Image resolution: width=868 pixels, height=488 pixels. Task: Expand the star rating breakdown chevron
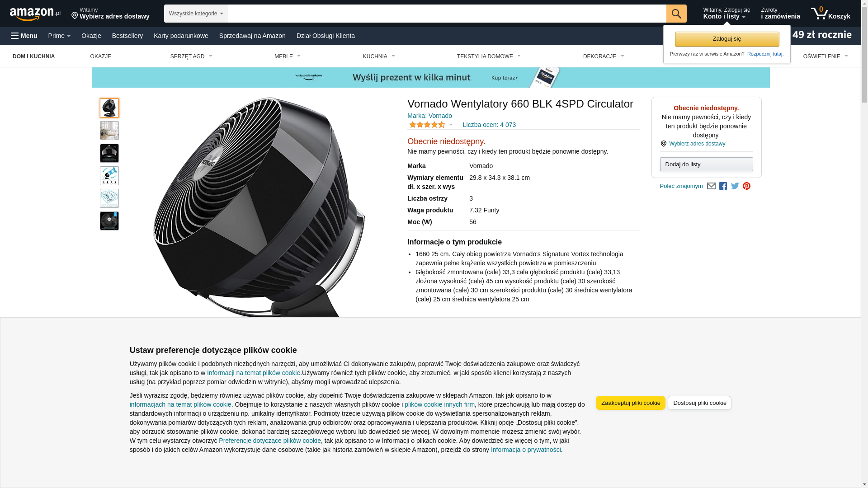point(451,125)
